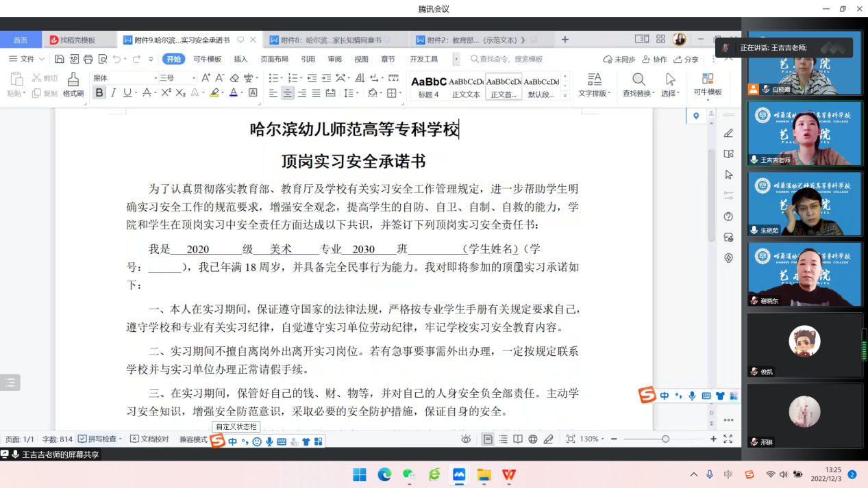This screenshot has height=488, width=868.
Task: Click the help question-mark icon in right sidebar
Action: pos(729,216)
